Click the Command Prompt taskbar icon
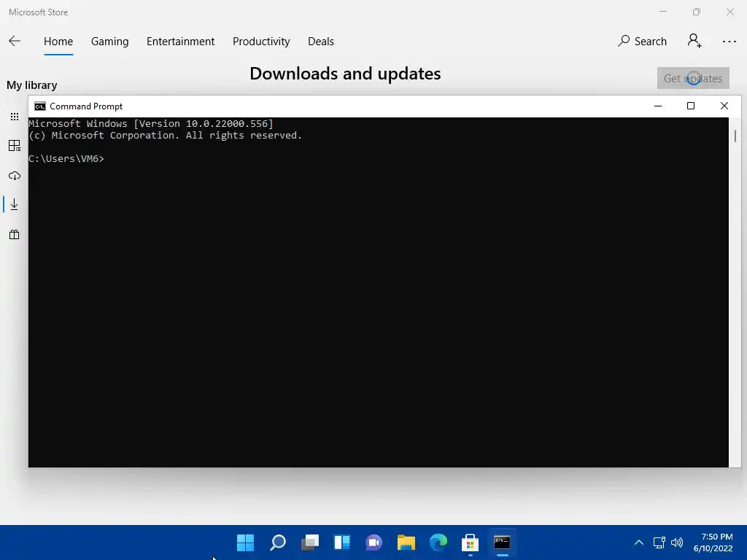This screenshot has width=747, height=560. click(x=502, y=542)
